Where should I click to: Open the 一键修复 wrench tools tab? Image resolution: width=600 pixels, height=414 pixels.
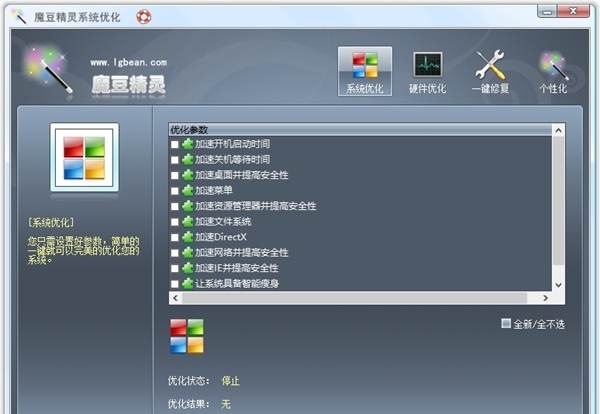pos(490,72)
